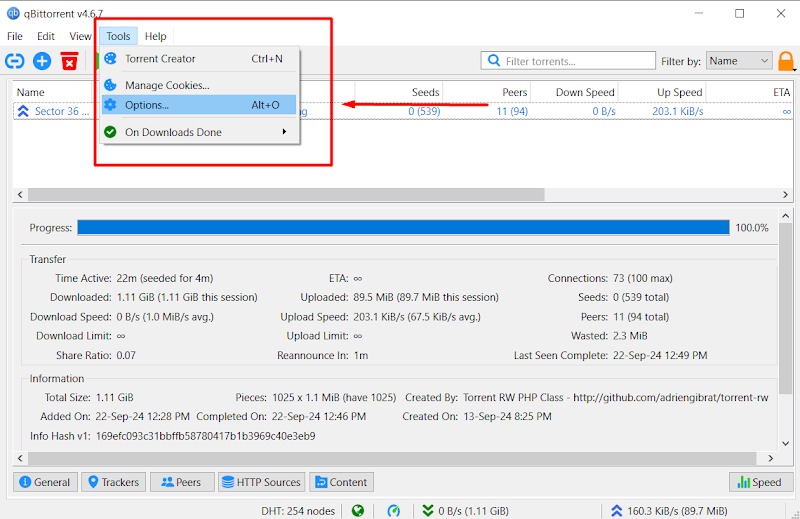Image resolution: width=800 pixels, height=519 pixels.
Task: Select Torrent Creator menu entry
Action: [x=199, y=59]
